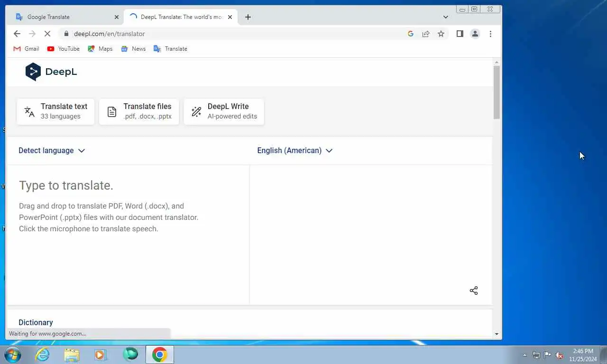Click the Dictionary heading

click(36, 322)
